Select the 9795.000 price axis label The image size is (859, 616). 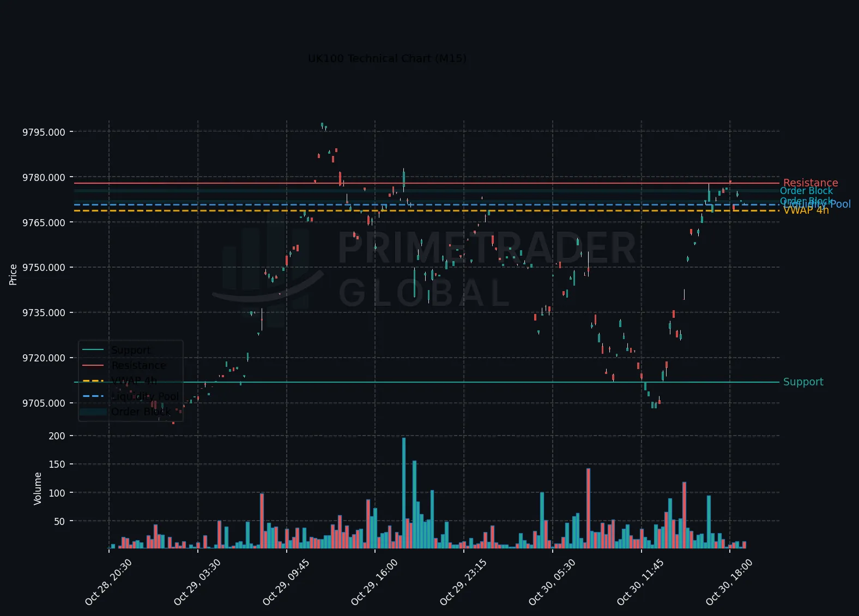point(44,132)
